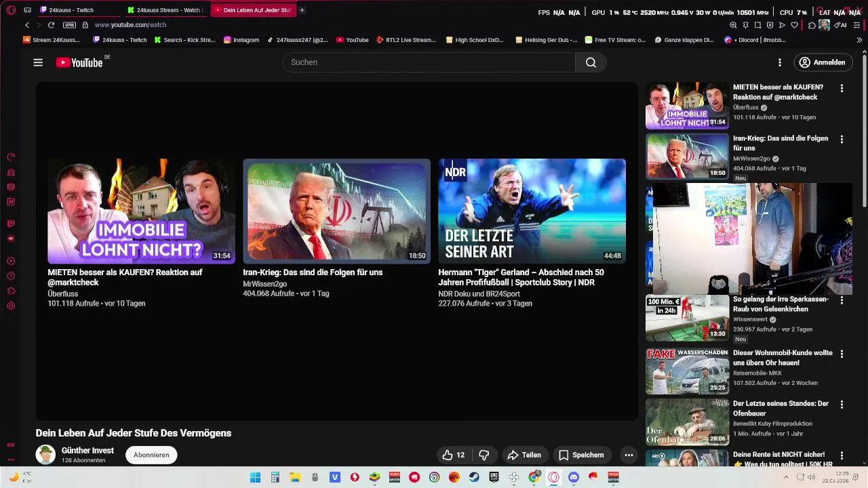Open Iran-Krieg end-screen thumbnail with Trump

(x=336, y=211)
